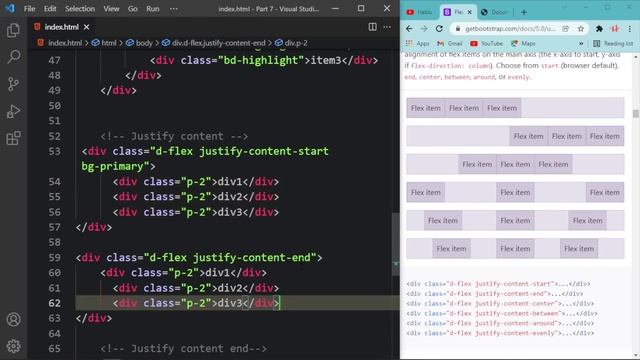Click justify-content-between in docs code sample
The width and height of the screenshot is (640, 360).
pos(518,313)
